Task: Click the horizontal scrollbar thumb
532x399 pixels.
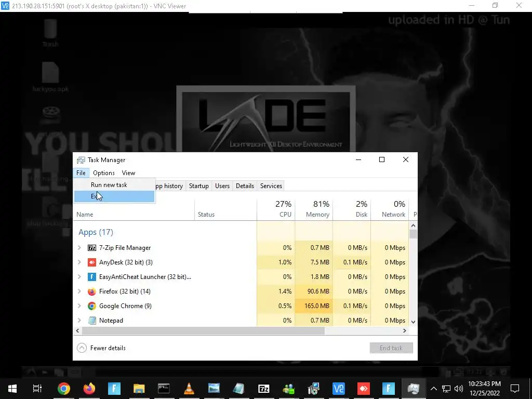Action: (x=203, y=331)
